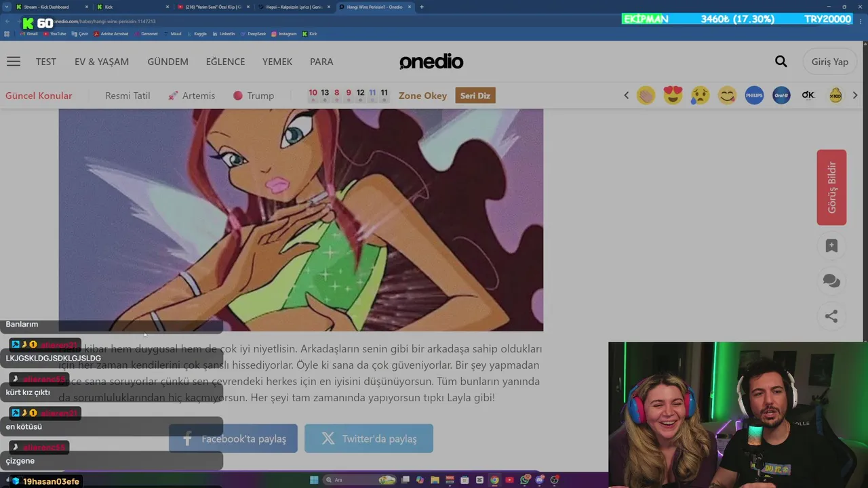This screenshot has height=488, width=868.
Task: Show previous reactions with the left chevron
Action: [x=626, y=96]
